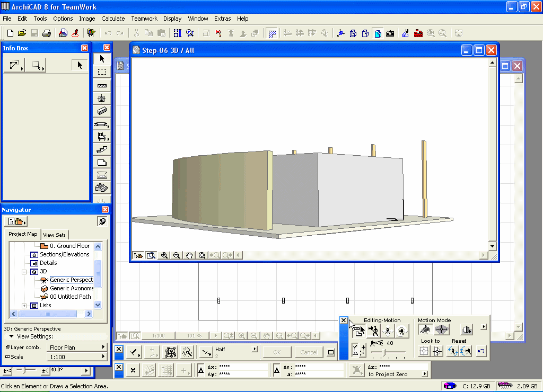Select Generic Axonometry in the Navigator tree
This screenshot has height=392, width=543.
pos(72,288)
